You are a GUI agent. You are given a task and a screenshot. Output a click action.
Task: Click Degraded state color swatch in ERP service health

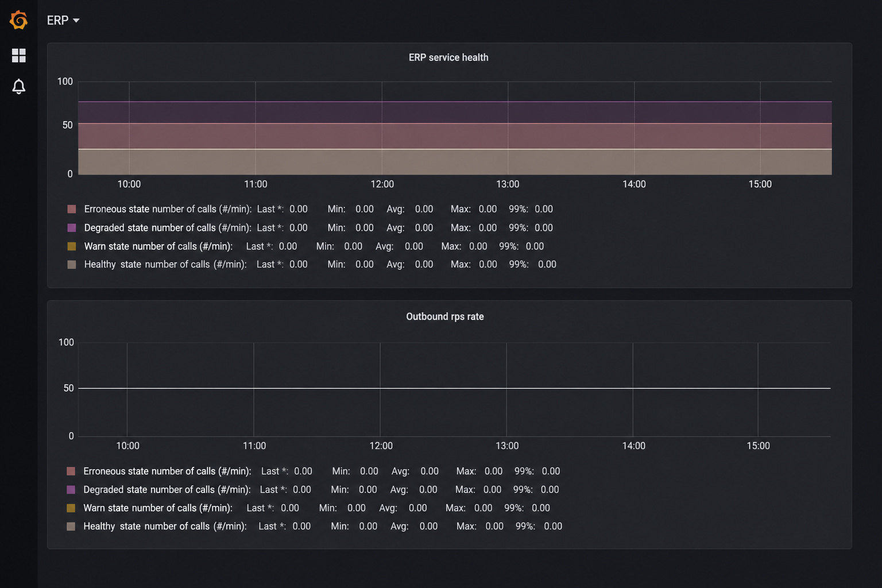[x=72, y=228]
